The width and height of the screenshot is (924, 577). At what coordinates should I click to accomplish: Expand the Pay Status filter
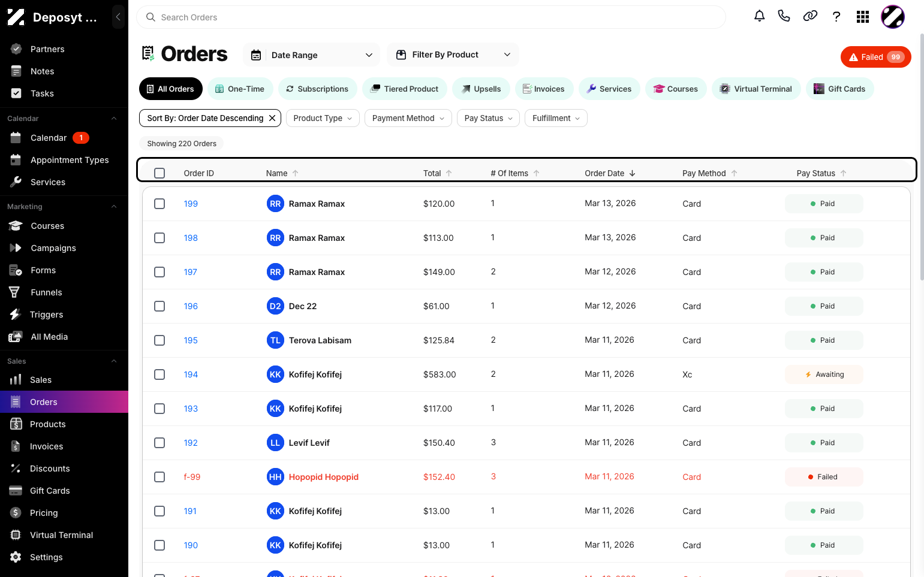coord(489,118)
